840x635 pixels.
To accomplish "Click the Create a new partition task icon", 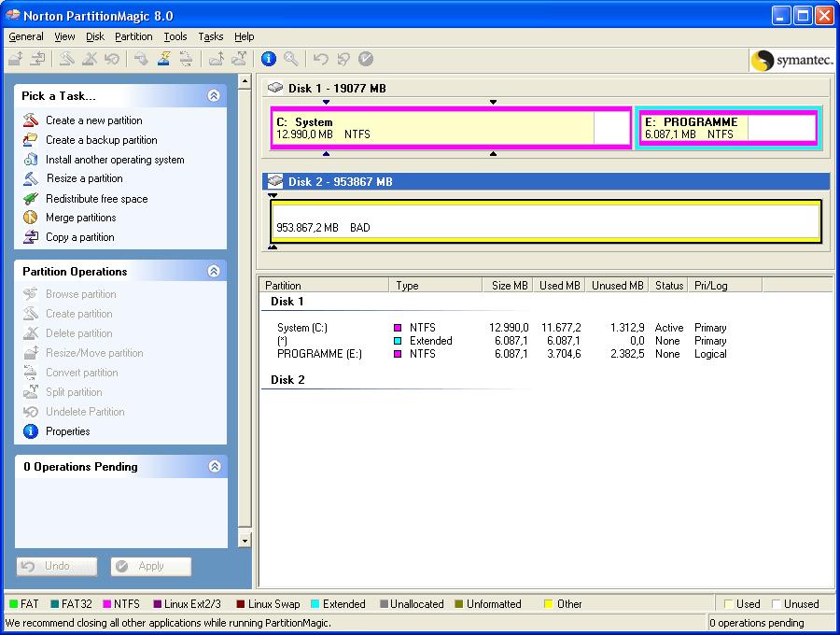I will (31, 120).
